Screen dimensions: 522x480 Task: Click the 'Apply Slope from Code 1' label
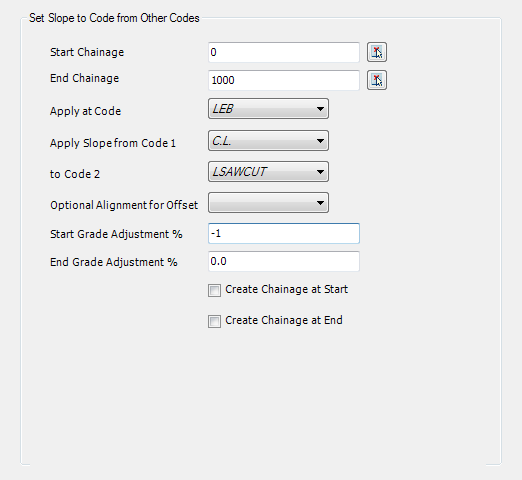(x=113, y=143)
